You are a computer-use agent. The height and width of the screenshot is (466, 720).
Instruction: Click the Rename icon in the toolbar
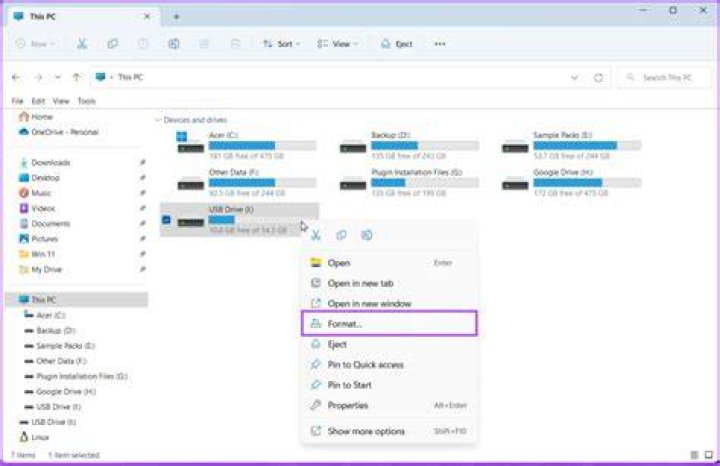click(174, 44)
